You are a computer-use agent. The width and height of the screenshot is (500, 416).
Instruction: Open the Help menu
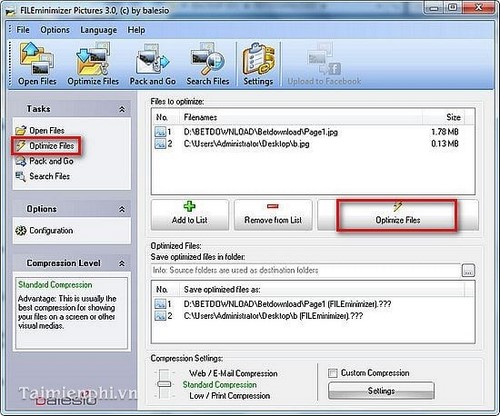(x=136, y=30)
